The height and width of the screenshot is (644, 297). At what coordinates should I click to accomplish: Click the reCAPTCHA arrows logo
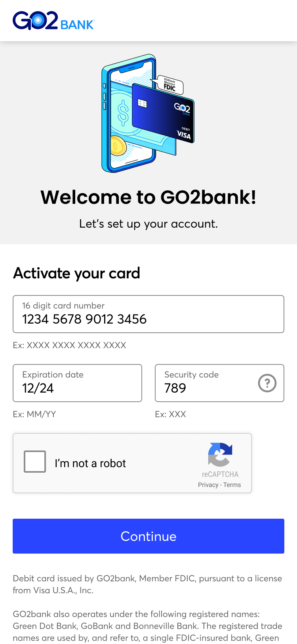pyautogui.click(x=220, y=454)
